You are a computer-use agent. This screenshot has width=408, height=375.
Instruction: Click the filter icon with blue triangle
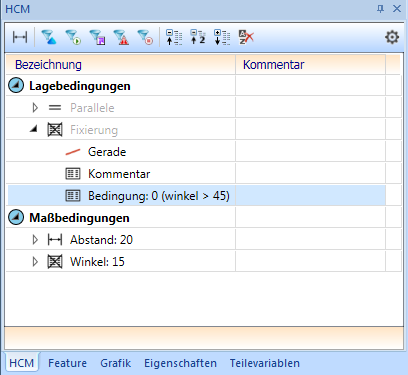point(49,37)
